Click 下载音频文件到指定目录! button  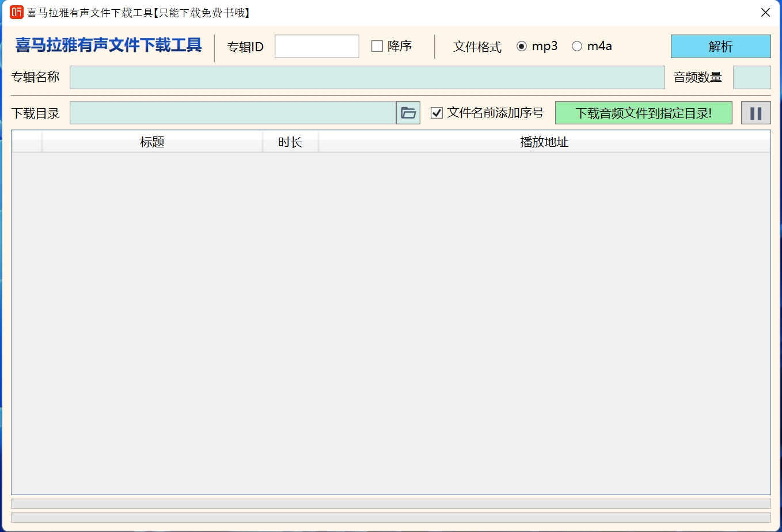643,113
